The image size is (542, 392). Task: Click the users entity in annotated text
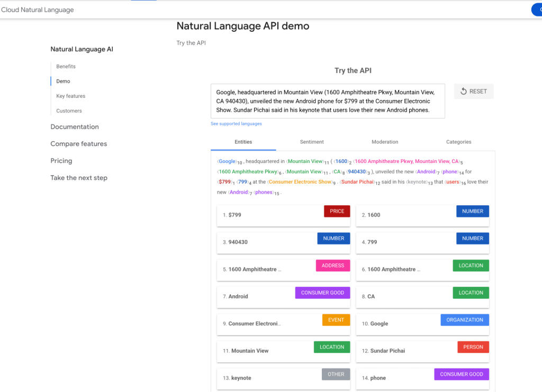(453, 181)
